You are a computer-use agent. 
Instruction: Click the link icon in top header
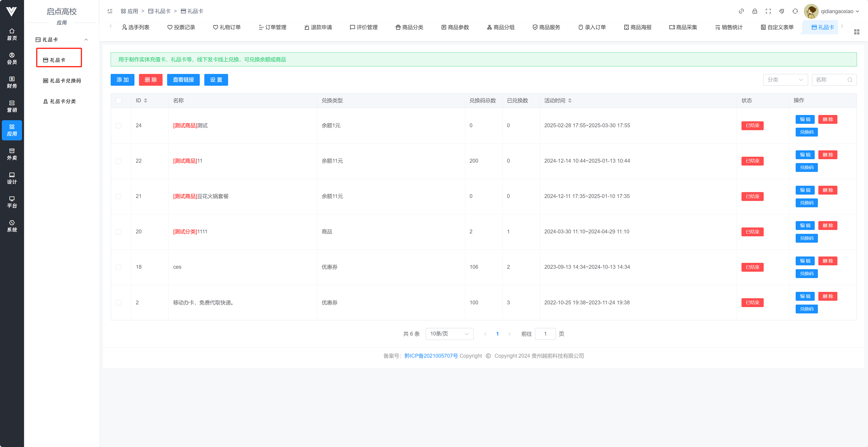741,11
